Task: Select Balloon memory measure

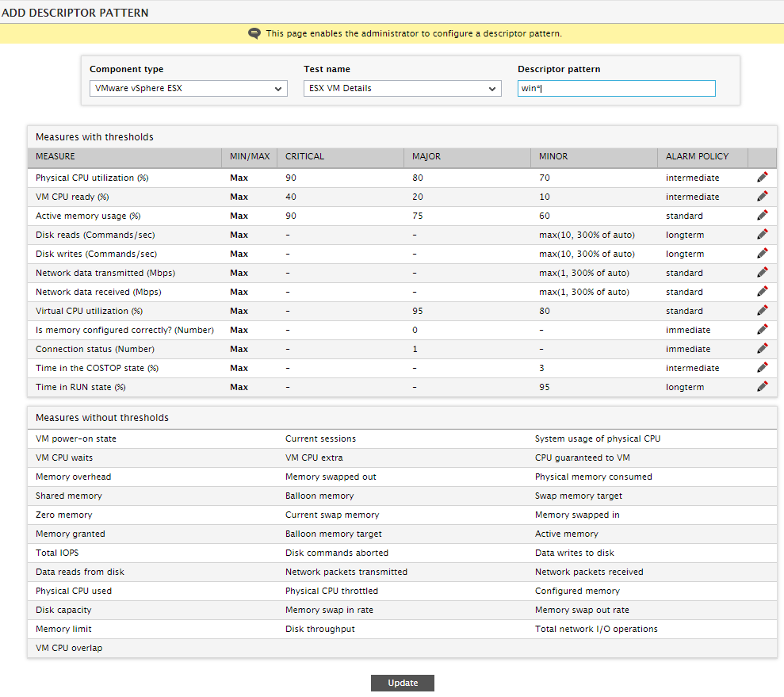Action: point(319,496)
